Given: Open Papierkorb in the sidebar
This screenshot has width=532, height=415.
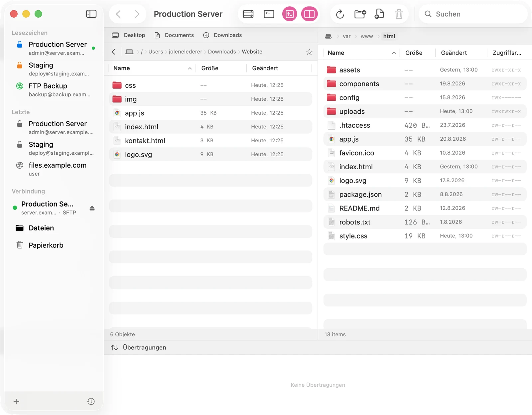Looking at the screenshot, I should [x=54, y=245].
